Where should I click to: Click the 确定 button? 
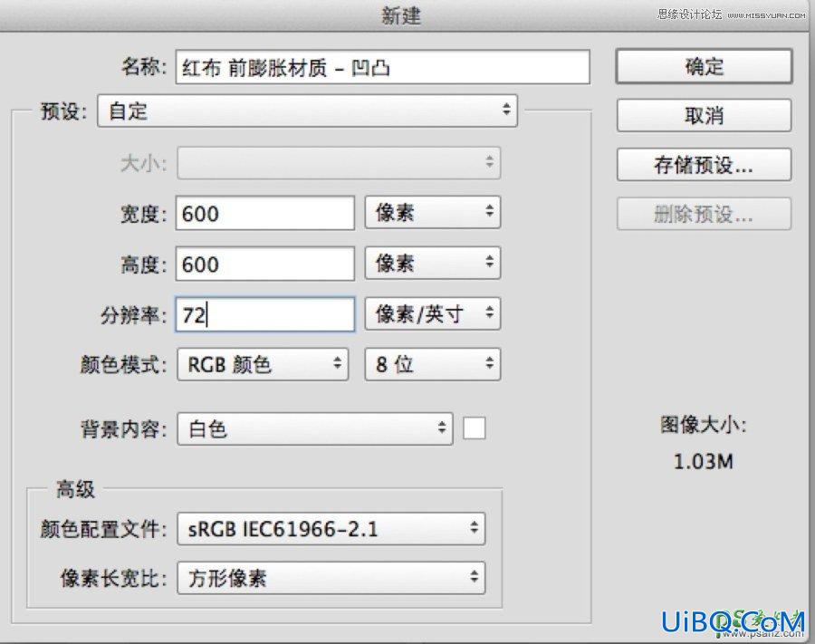click(704, 66)
